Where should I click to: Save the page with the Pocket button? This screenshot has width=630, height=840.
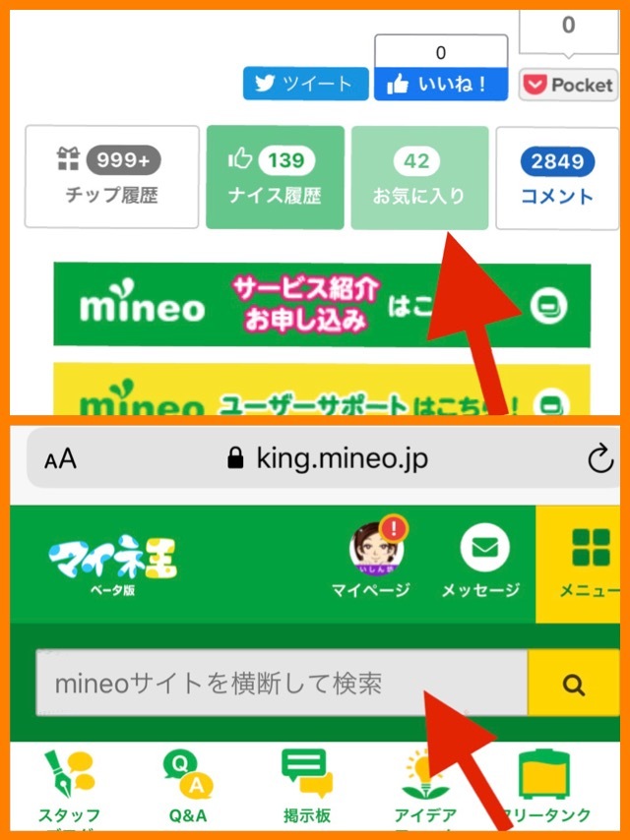[568, 85]
